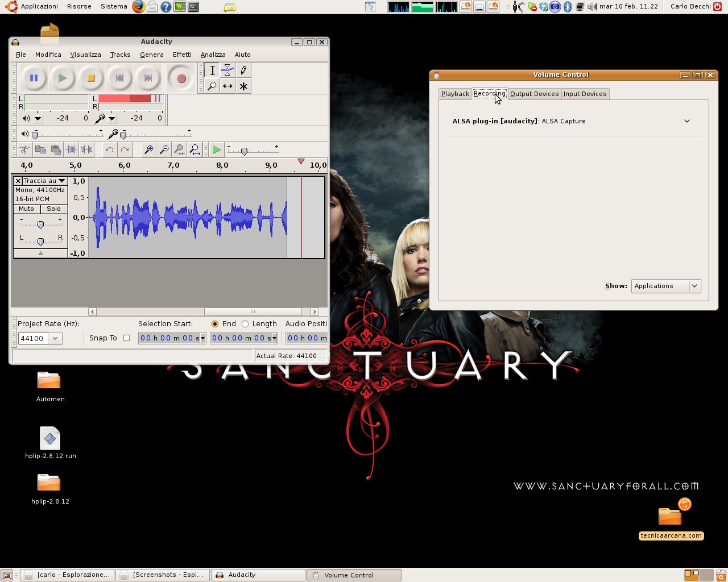Zoom out with the minus magnifier
The image size is (728, 582).
coord(164,150)
